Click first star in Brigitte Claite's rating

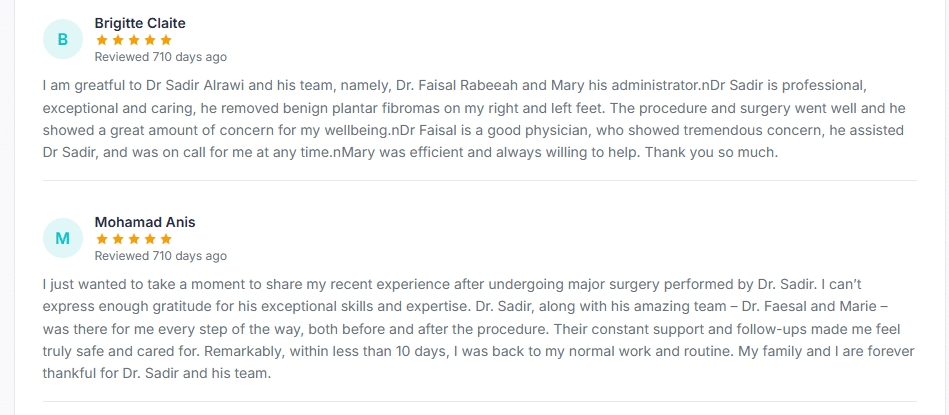click(102, 41)
